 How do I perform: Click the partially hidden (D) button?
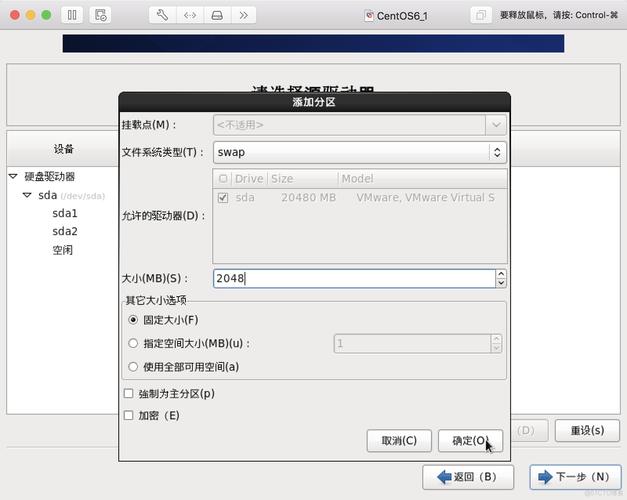pos(529,430)
